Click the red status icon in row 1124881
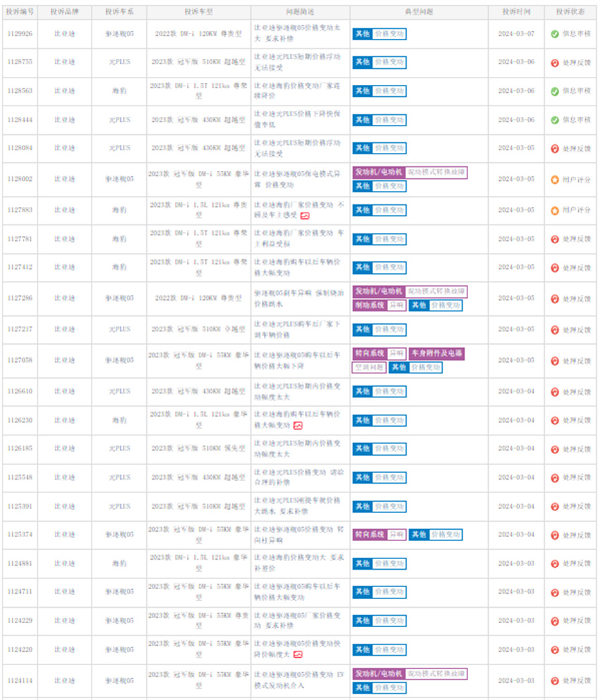601x700 pixels. (x=555, y=564)
